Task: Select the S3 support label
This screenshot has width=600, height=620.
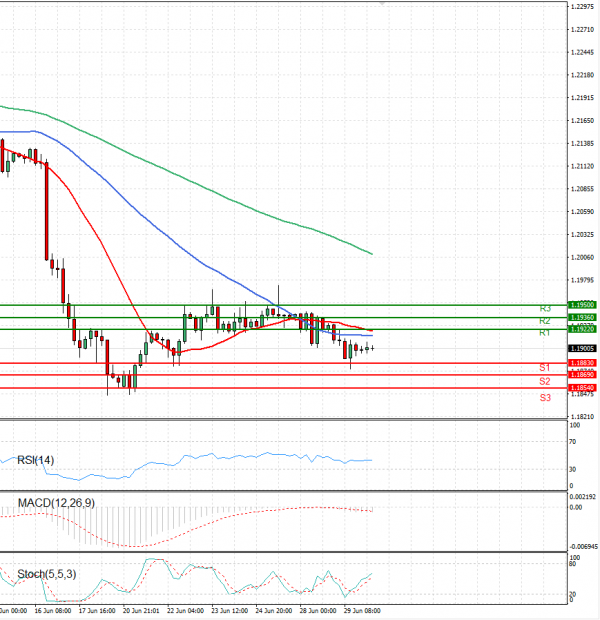Action: click(x=545, y=398)
